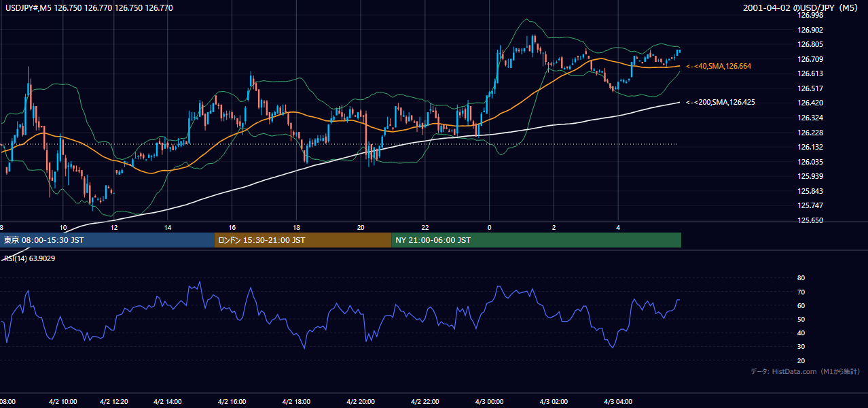Click the USDJPY#,M5 chart title text
The image size is (868, 408).
click(88, 8)
